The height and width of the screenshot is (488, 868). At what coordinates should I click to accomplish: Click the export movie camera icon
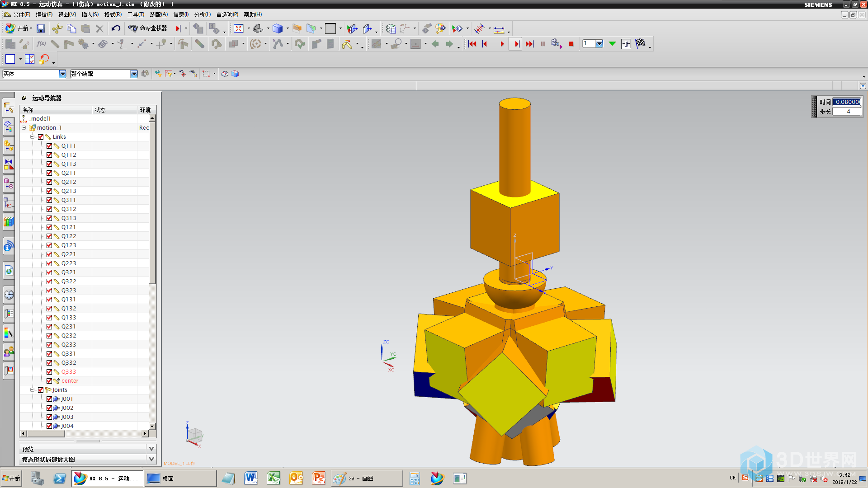[x=557, y=44]
